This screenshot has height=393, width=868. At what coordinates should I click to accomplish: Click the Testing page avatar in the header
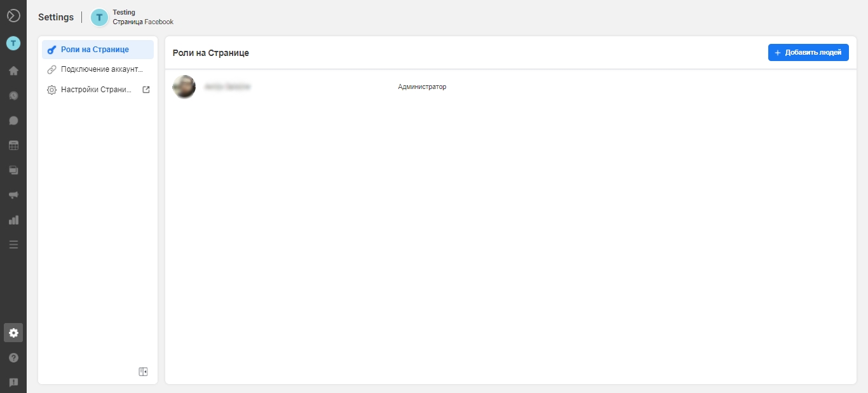[99, 17]
